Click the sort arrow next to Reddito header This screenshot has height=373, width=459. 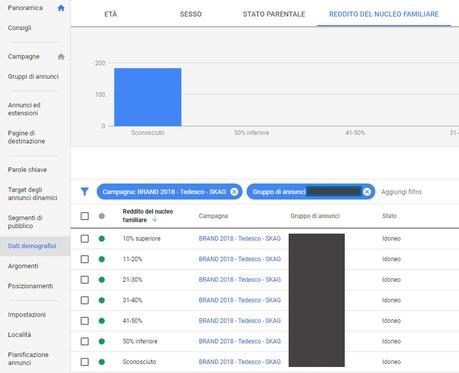(x=154, y=220)
